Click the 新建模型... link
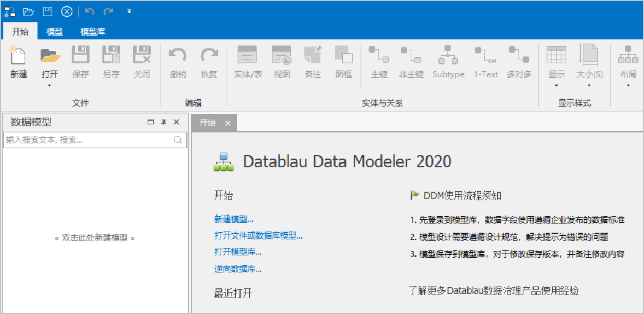The image size is (644, 314). [233, 219]
